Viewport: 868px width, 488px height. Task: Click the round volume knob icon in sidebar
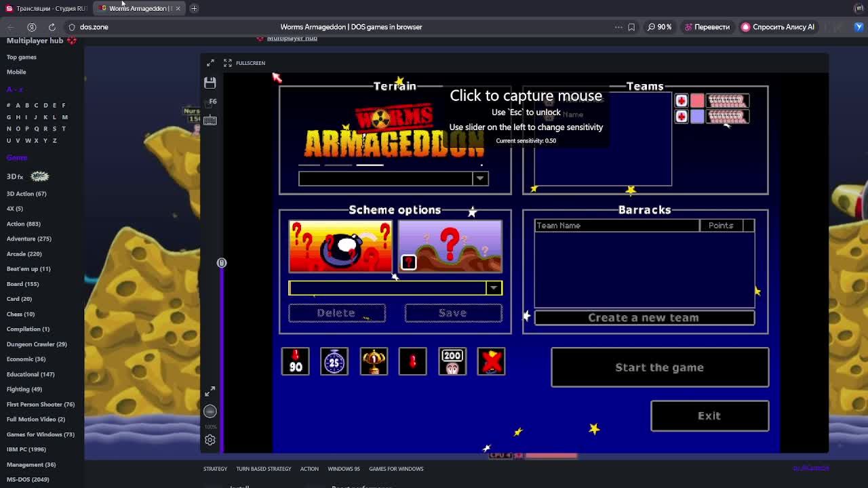[x=210, y=411]
